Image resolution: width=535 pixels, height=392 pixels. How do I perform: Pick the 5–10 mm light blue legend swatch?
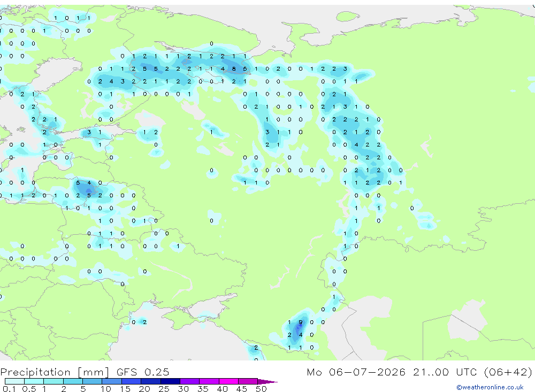coord(93,381)
